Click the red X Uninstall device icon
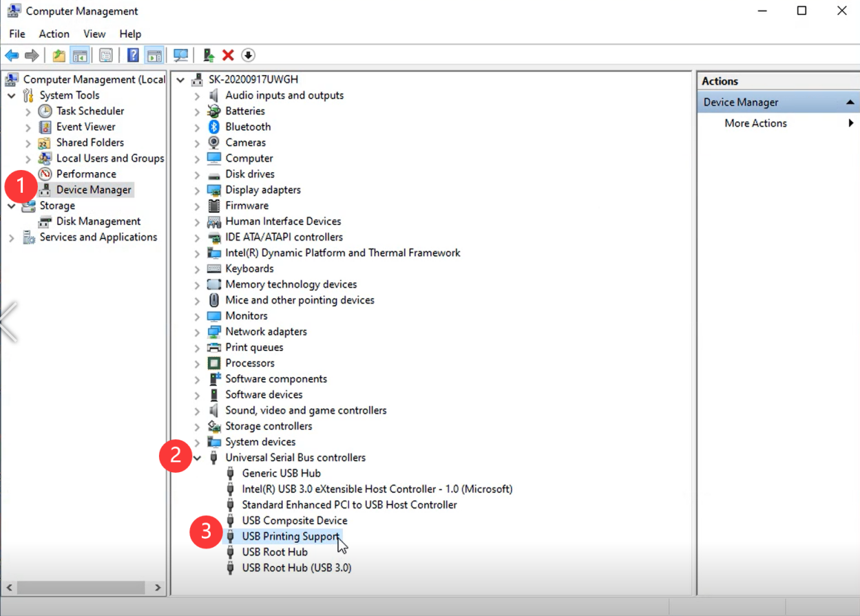 [228, 55]
